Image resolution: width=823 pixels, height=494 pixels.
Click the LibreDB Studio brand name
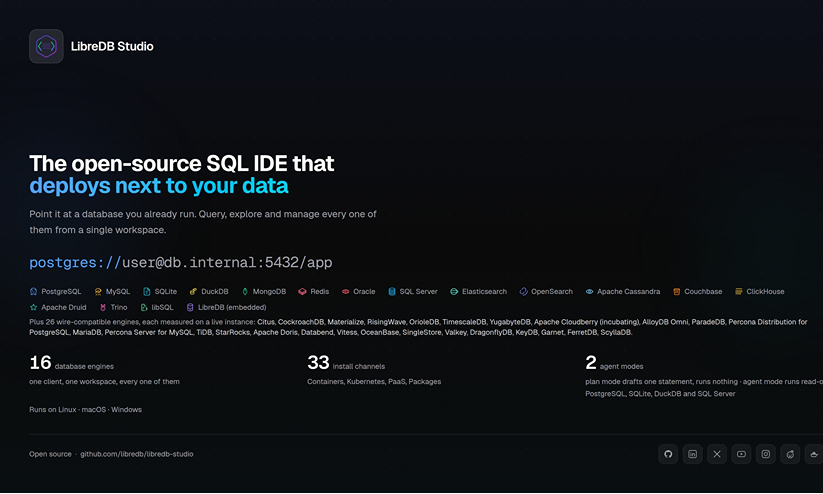tap(112, 46)
